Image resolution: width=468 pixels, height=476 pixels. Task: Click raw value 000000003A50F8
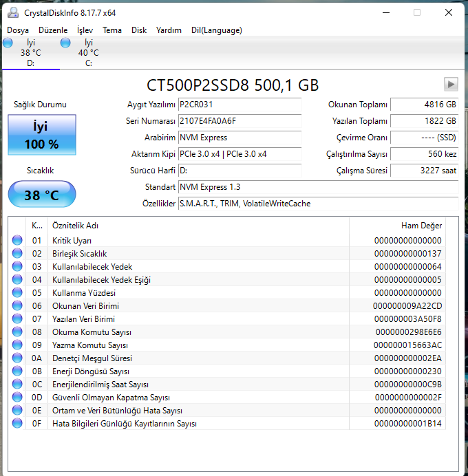(x=407, y=318)
